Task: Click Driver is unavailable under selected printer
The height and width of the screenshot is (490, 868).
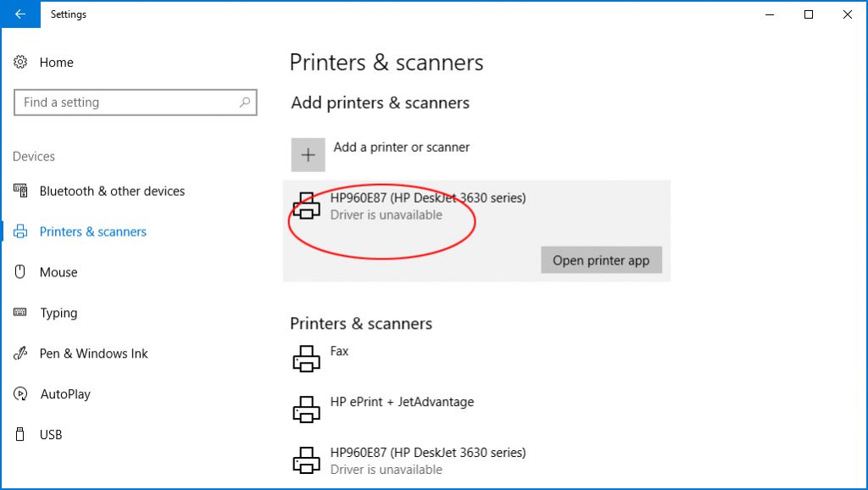Action: (387, 214)
